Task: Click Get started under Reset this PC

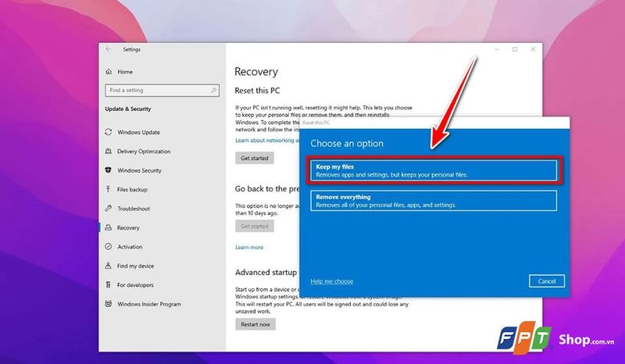Action: (255, 158)
